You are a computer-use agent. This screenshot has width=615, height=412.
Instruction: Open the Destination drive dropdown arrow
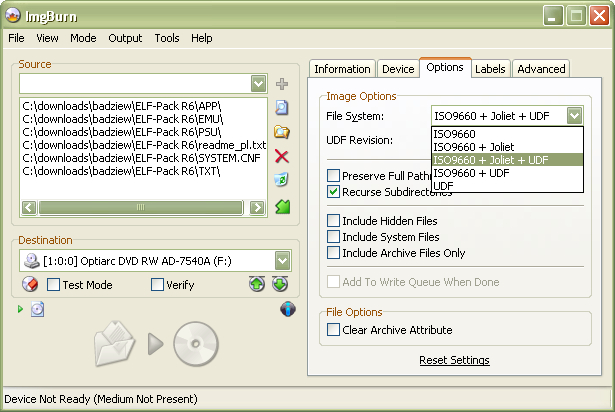tap(283, 261)
